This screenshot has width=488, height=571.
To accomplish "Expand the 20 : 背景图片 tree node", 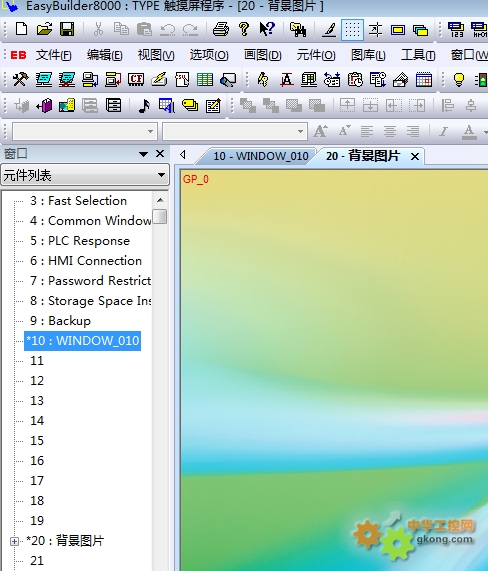I will [x=14, y=542].
